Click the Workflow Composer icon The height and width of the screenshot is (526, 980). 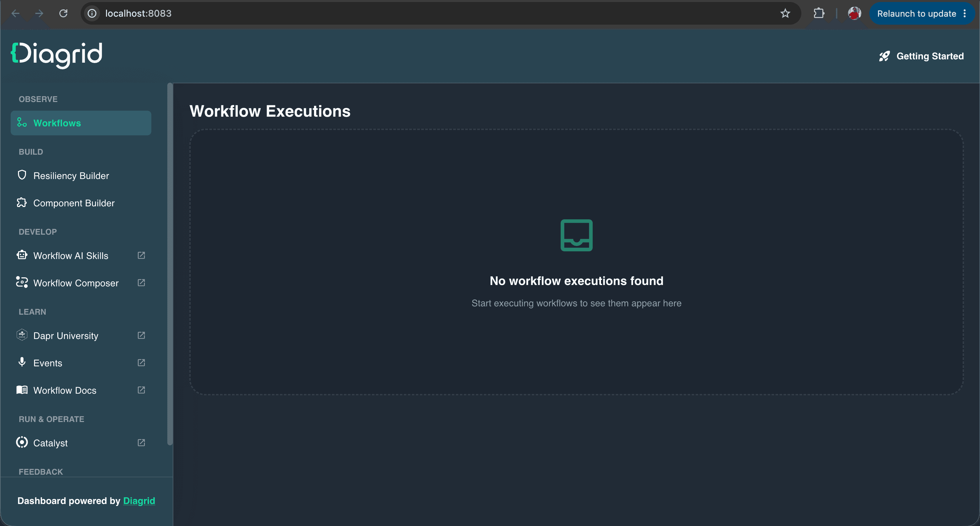click(22, 282)
